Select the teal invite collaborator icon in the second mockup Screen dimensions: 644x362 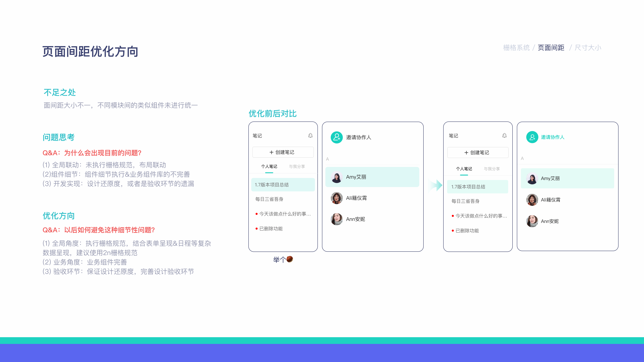point(337,138)
